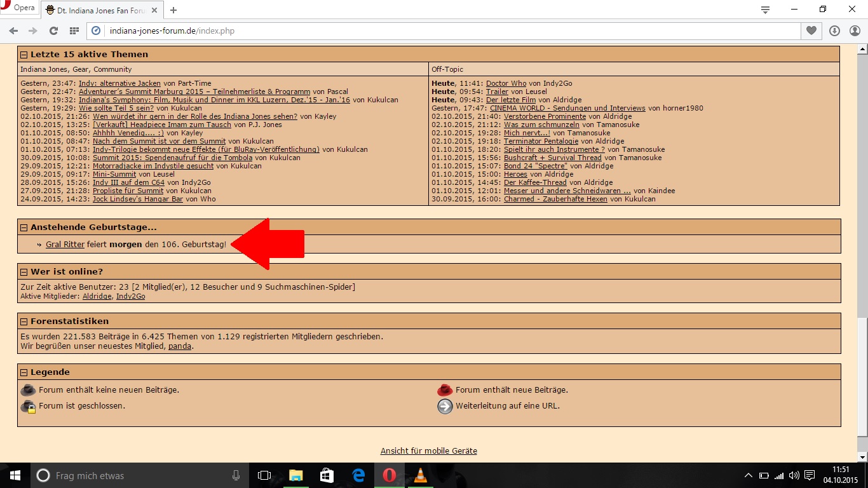Click Ansicht für mobile Geräte link
This screenshot has width=868, height=488.
428,451
